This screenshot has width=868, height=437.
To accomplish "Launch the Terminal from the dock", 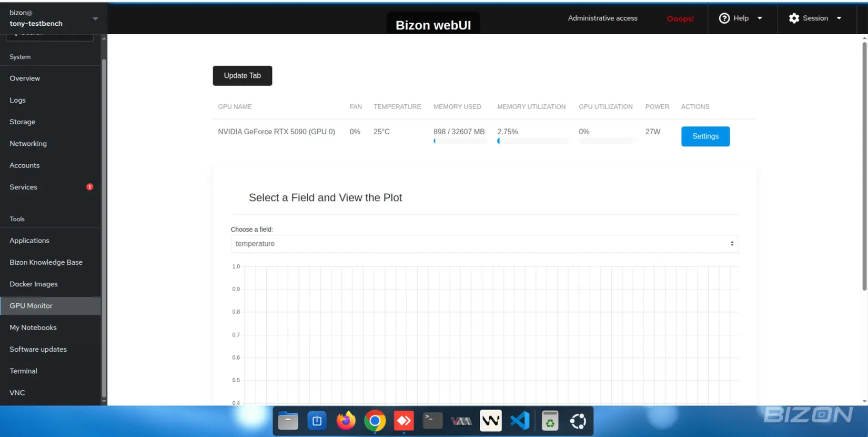I will click(432, 421).
